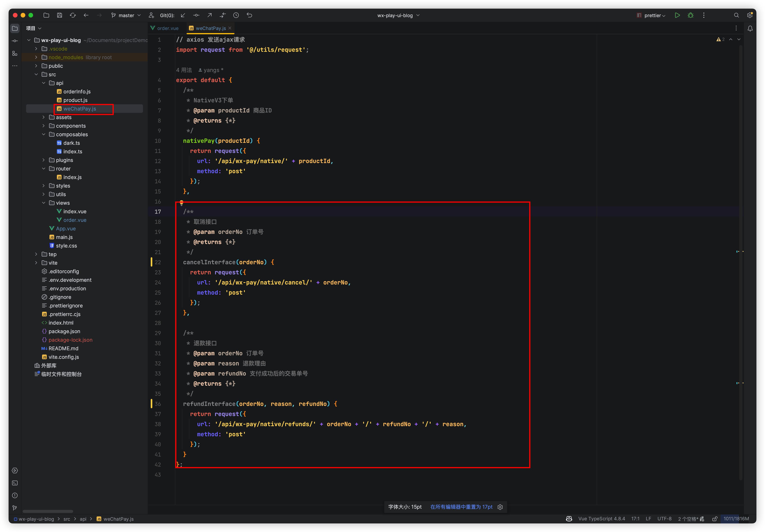This screenshot has height=532, width=765.
Task: Click reset font size to 17pt link
Action: [461, 507]
